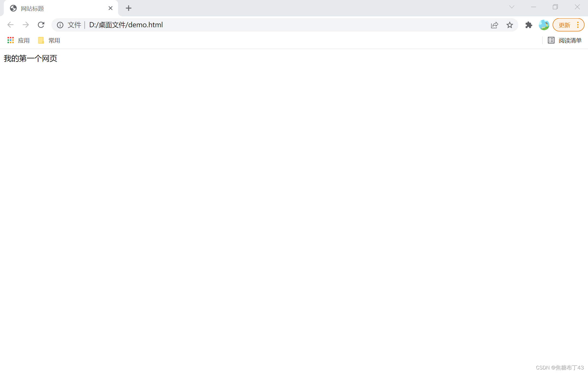The height and width of the screenshot is (373, 588).
Task: Open the Extensions puzzle icon
Action: (529, 25)
